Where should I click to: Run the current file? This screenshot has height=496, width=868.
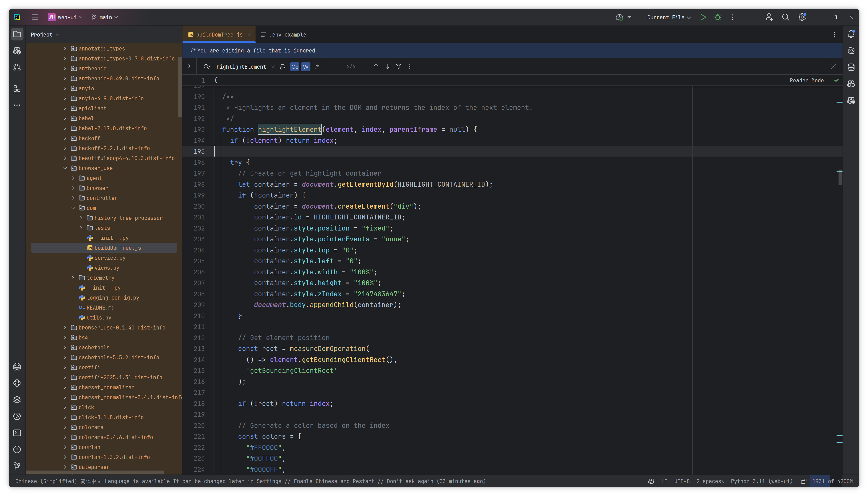tap(702, 17)
